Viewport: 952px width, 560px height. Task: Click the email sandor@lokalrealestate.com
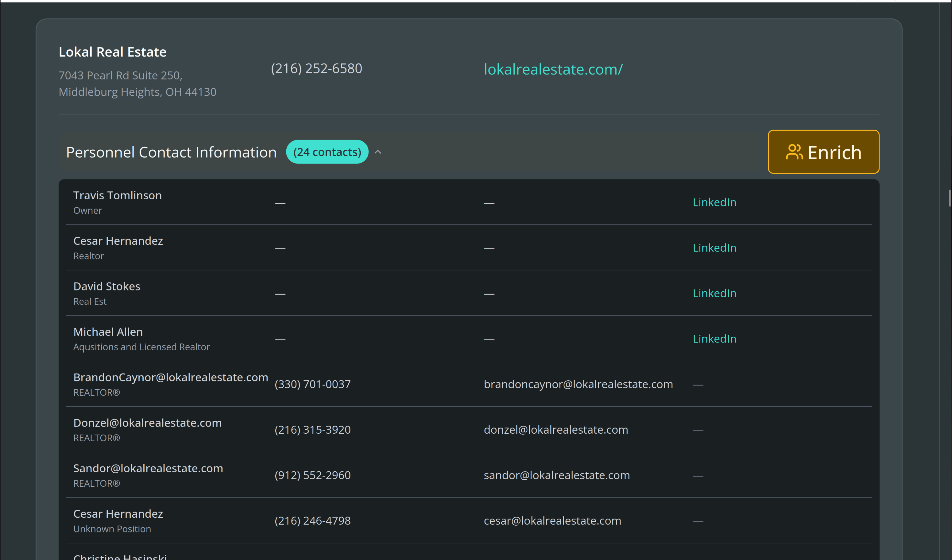click(x=556, y=475)
